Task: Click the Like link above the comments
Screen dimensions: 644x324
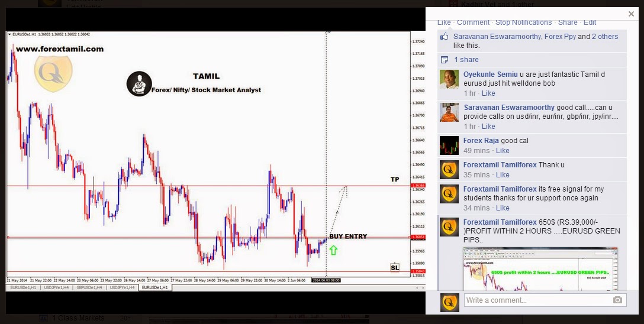Action: click(444, 22)
